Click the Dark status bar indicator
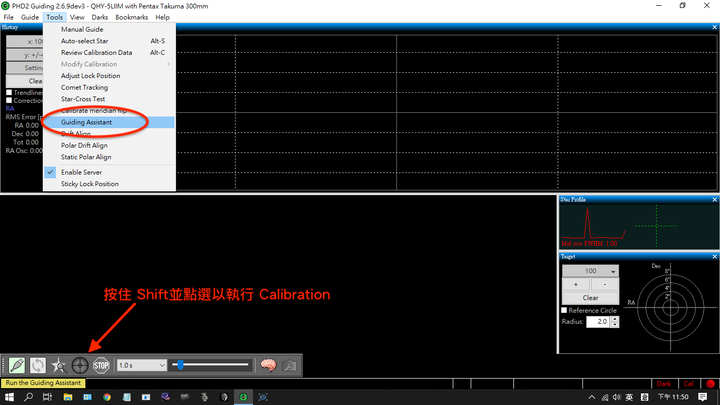This screenshot has height=405, width=720. coord(664,383)
